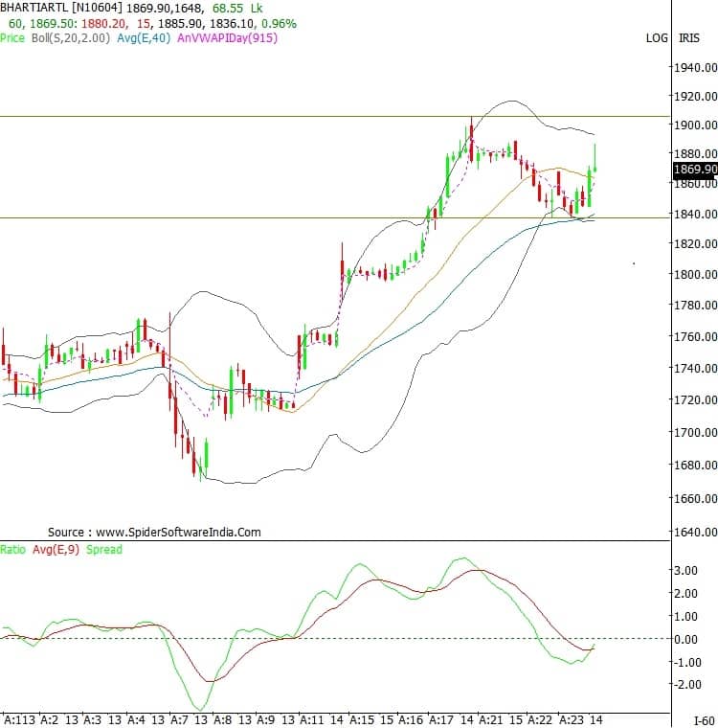Click the current price tag 1869.90
718x728 pixels.
(x=694, y=170)
